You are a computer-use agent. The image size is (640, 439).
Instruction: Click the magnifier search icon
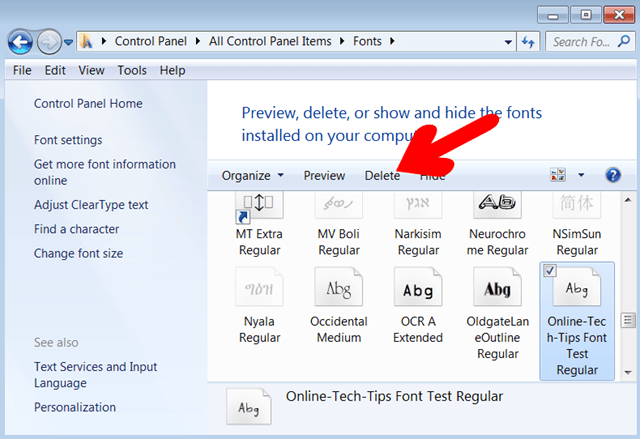[x=624, y=41]
